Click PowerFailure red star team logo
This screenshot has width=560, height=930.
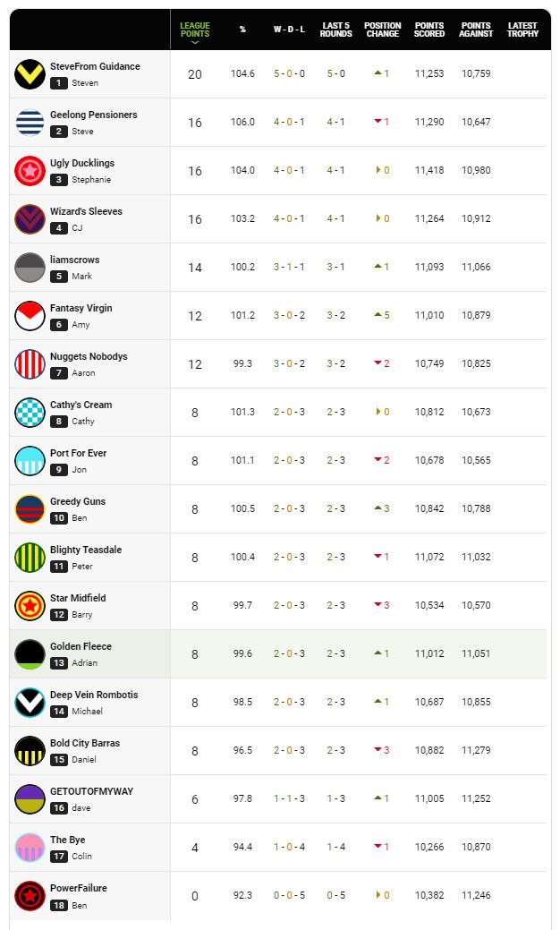click(30, 896)
